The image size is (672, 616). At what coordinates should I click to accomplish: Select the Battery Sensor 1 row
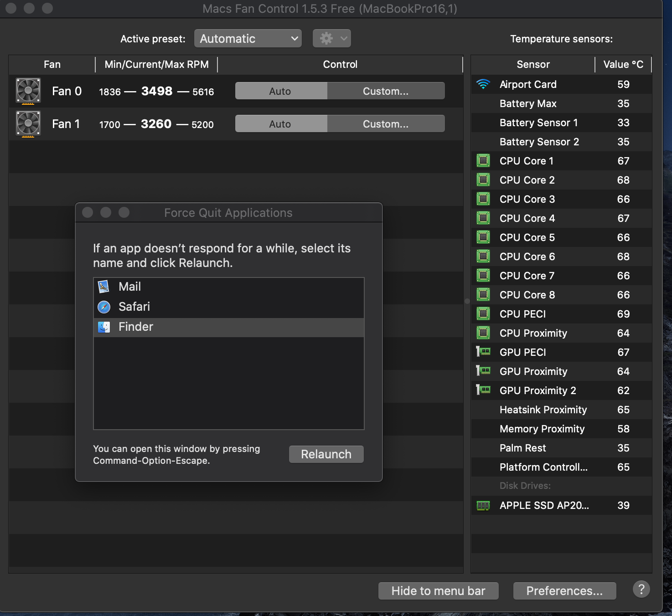[561, 123]
